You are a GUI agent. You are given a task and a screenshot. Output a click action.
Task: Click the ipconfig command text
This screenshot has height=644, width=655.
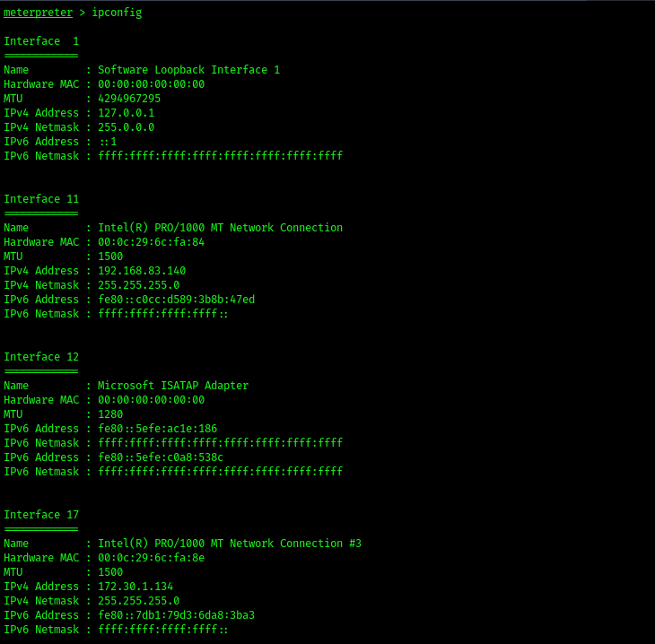[117, 13]
